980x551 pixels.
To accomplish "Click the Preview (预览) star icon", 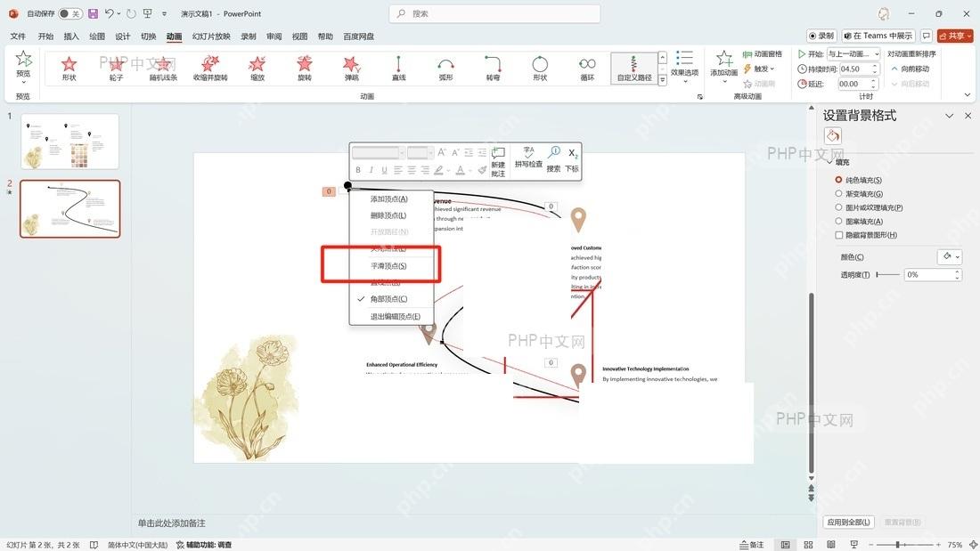I will [23, 60].
